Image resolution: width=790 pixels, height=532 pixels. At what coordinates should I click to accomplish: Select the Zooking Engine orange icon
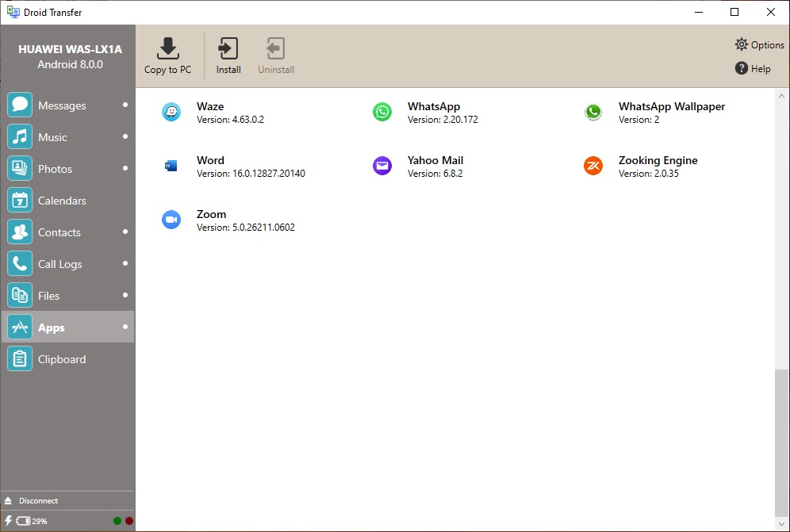tap(593, 165)
